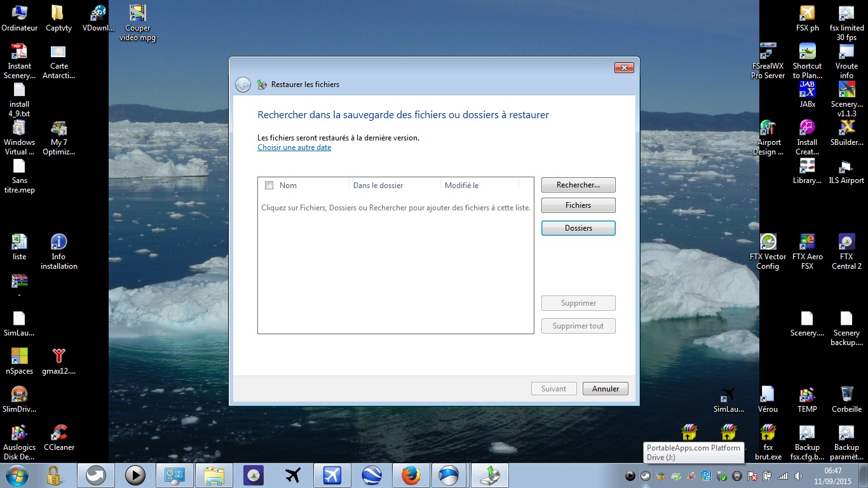
Task: Select the FTX Aero FSX icon
Action: [x=807, y=252]
